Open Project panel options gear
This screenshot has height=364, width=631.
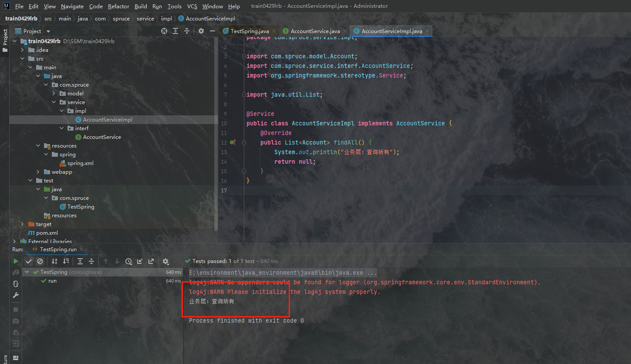tap(201, 31)
